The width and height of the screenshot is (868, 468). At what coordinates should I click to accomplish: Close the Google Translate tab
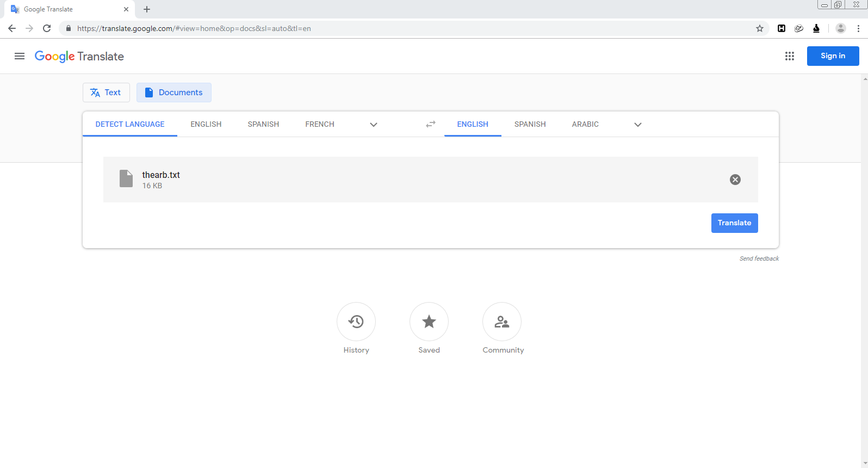coord(126,9)
